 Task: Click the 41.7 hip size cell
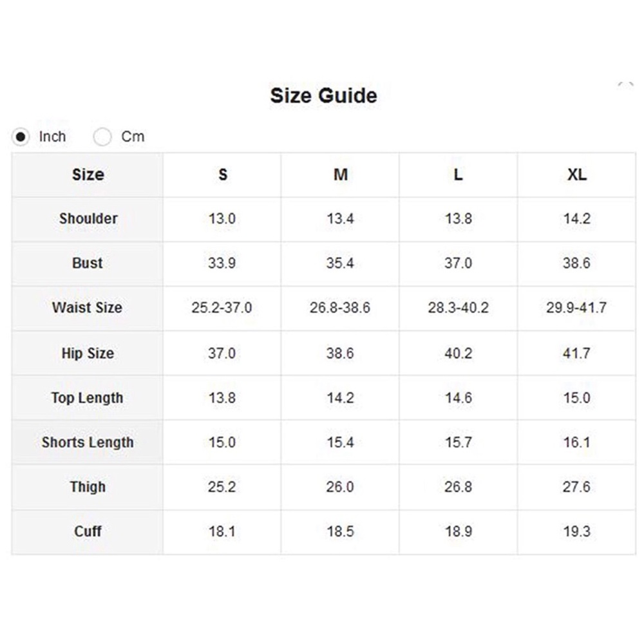tap(576, 353)
